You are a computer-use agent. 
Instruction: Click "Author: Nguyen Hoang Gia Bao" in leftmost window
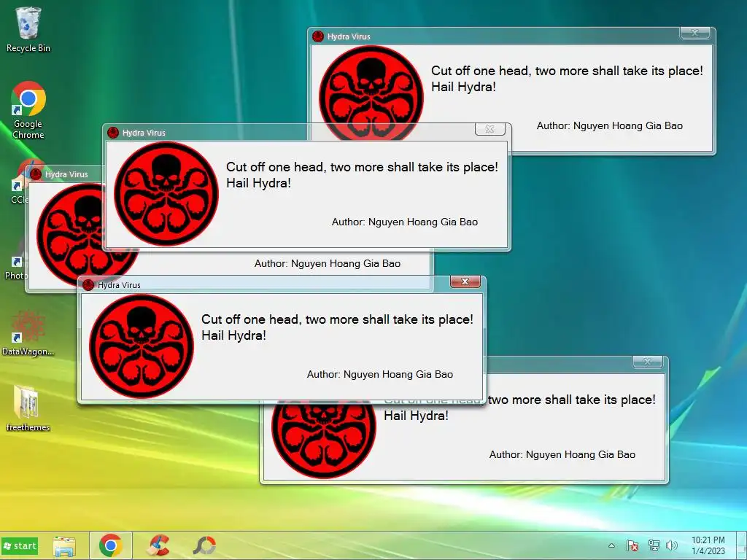point(328,263)
